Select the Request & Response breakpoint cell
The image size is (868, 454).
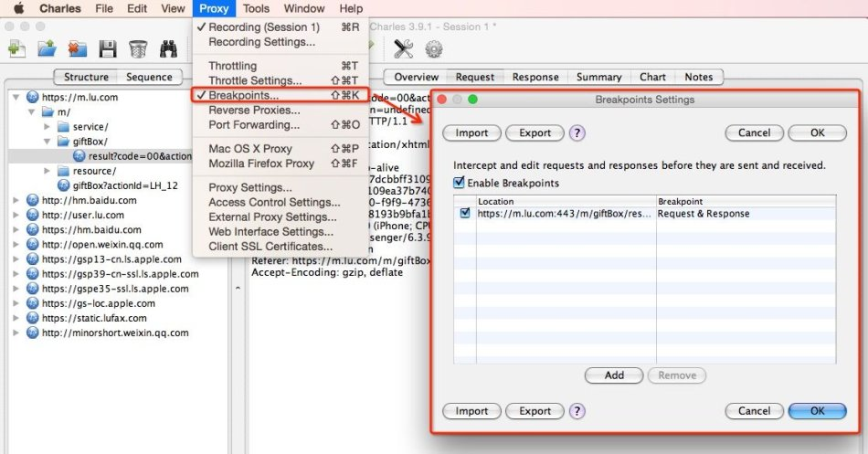(746, 213)
